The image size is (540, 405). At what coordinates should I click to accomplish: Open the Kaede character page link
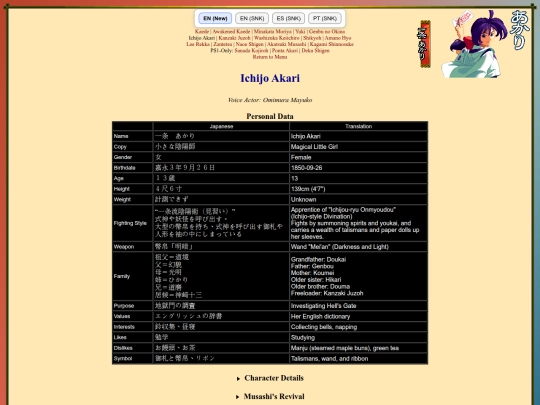[x=202, y=31]
